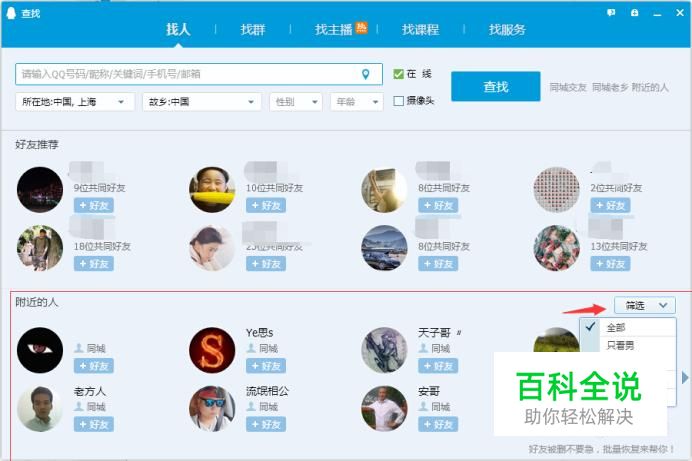The image size is (692, 461).
Task: Open 天子哥 avatar
Action: click(384, 350)
